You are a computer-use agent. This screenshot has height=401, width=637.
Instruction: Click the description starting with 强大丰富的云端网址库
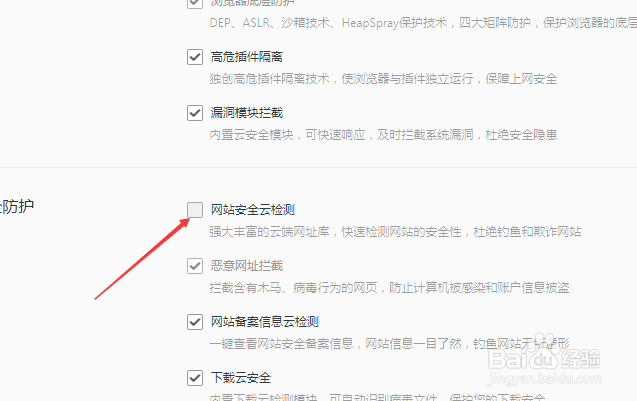point(395,232)
